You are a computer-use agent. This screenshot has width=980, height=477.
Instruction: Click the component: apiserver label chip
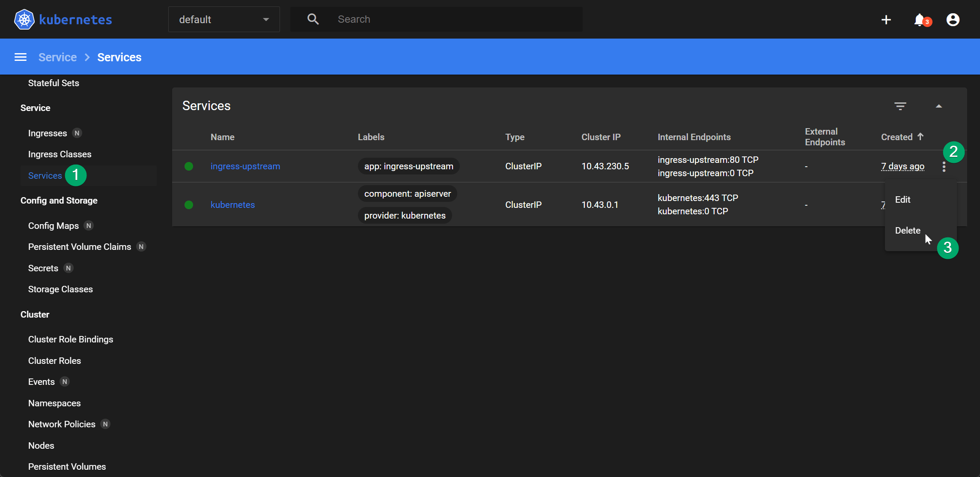(408, 194)
